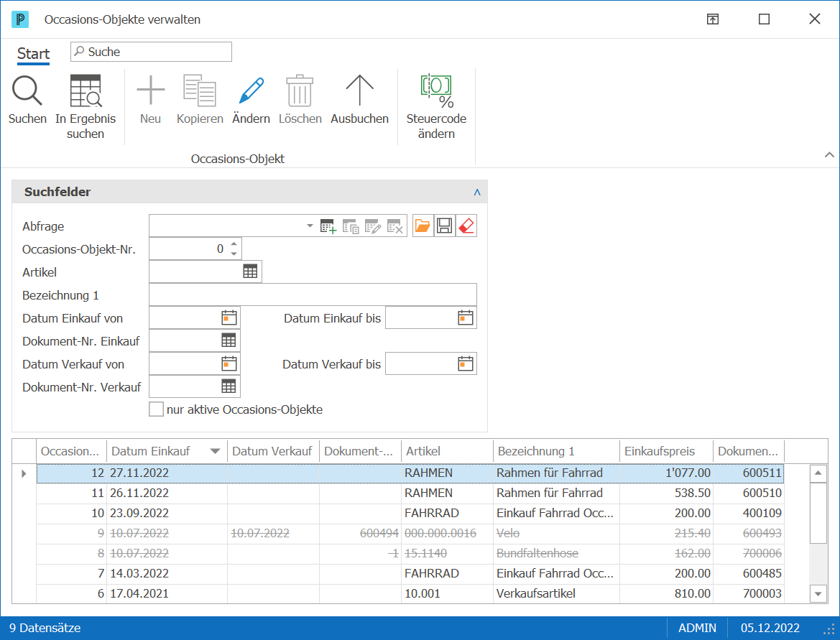The height and width of the screenshot is (640, 840).
Task: Sort by the Einkaufspreis column header
Action: tap(666, 452)
